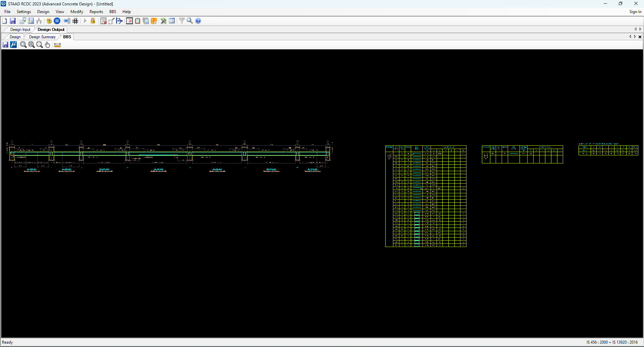
Task: Click the New file icon in main toolbar
Action: click(x=4, y=21)
